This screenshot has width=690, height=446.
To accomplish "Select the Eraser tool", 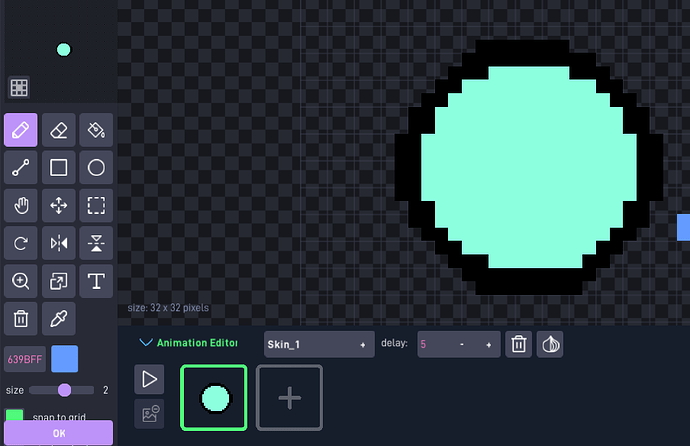I will coord(59,130).
